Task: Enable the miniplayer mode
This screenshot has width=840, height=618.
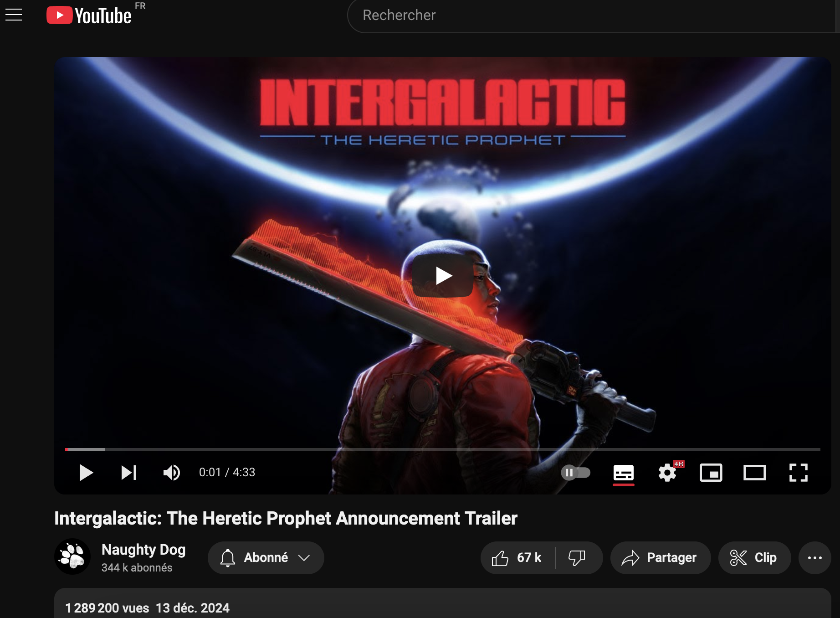Action: (711, 473)
